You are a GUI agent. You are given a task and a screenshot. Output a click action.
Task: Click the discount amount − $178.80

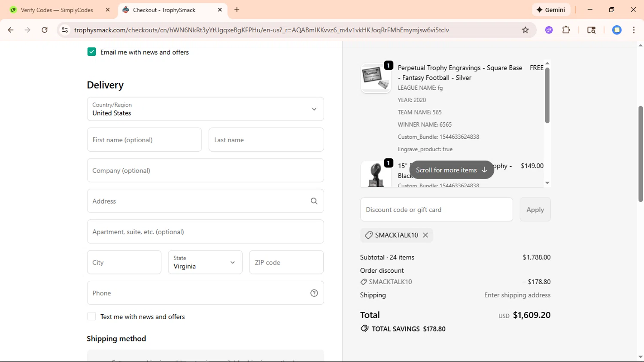pyautogui.click(x=536, y=282)
